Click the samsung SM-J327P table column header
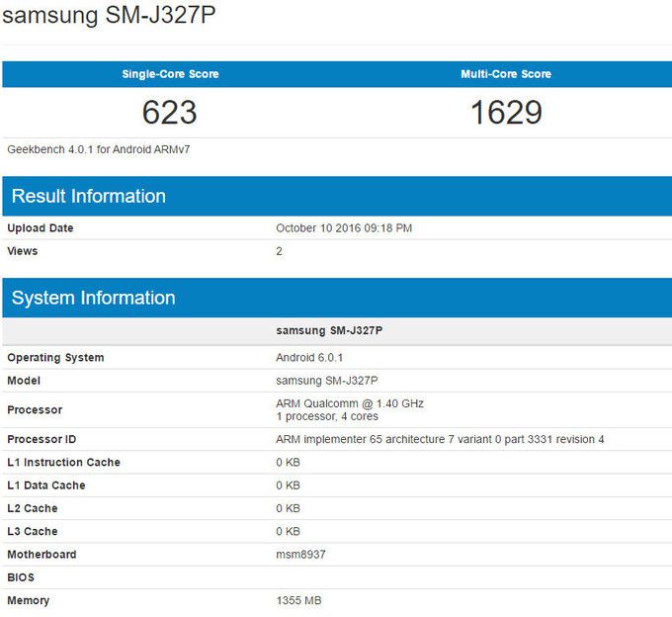This screenshot has height=617, width=672. 329,330
